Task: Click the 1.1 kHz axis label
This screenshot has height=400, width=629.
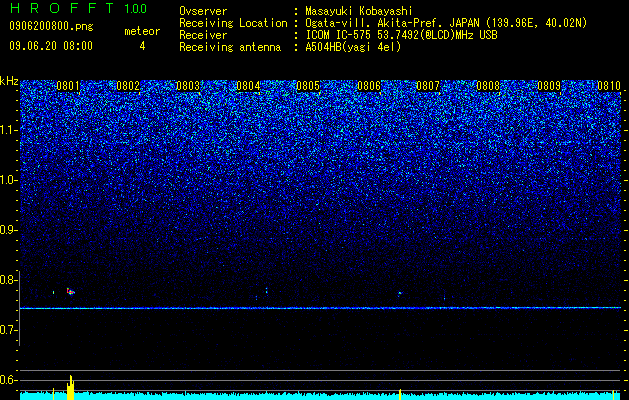Action: pyautogui.click(x=9, y=130)
